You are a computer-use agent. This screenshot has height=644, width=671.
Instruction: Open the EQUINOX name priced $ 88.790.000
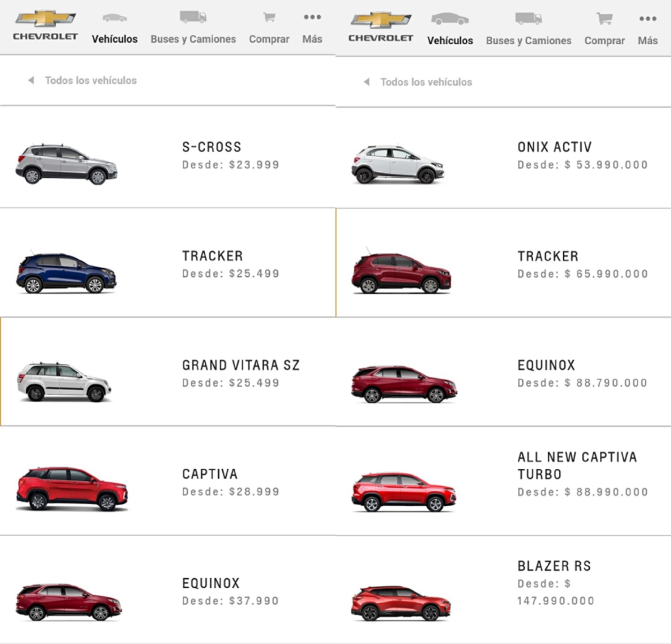[546, 365]
